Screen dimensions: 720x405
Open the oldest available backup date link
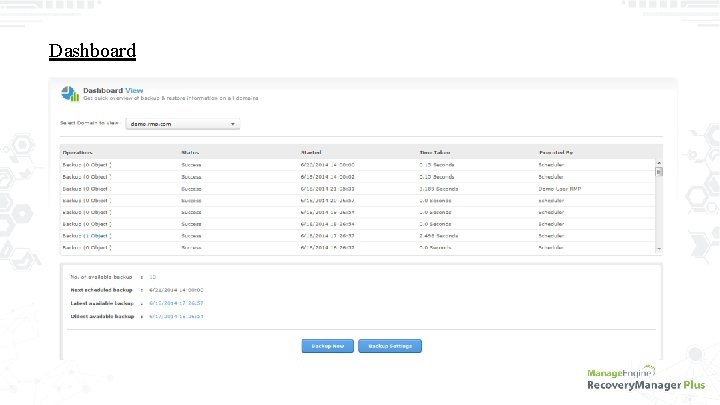click(x=176, y=316)
